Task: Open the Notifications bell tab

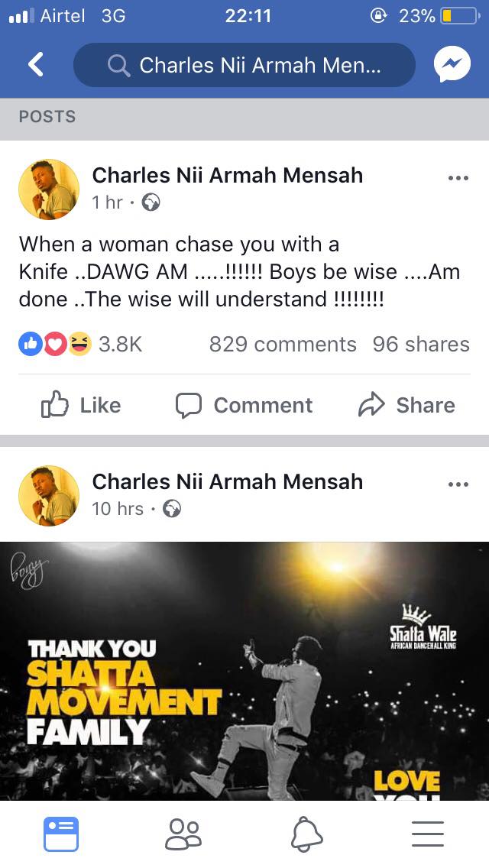Action: click(x=306, y=834)
